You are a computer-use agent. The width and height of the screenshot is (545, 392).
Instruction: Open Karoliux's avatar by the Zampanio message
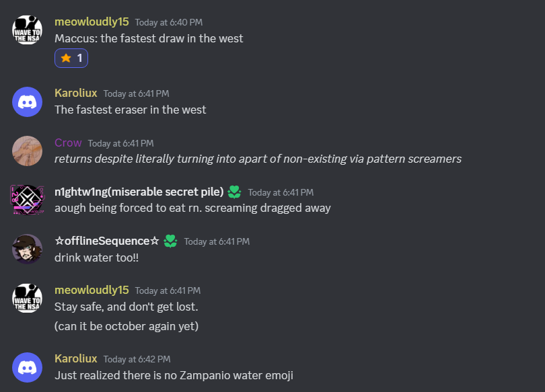[x=28, y=366]
